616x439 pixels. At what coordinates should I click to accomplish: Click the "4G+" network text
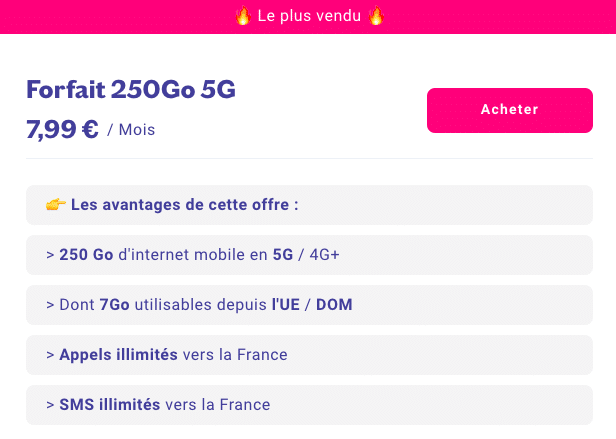point(325,255)
